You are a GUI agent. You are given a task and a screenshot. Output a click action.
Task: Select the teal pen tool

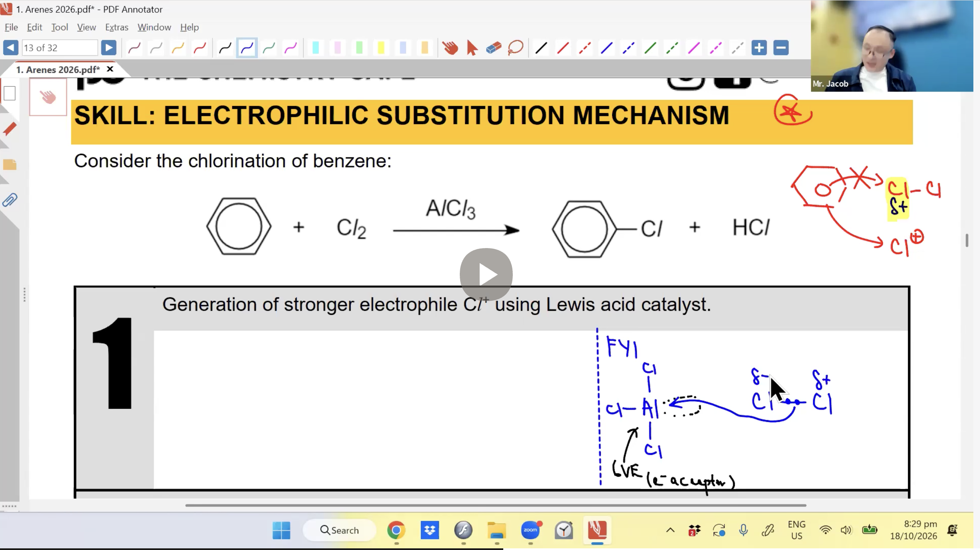click(269, 48)
